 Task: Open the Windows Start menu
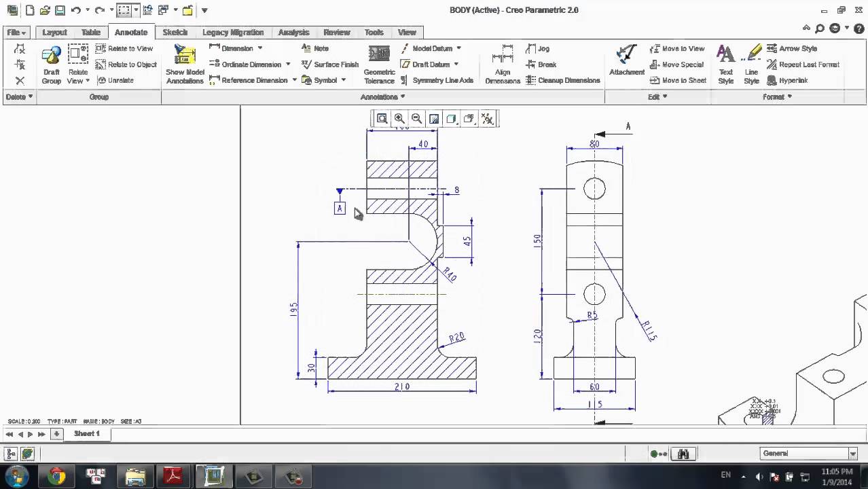pos(16,475)
